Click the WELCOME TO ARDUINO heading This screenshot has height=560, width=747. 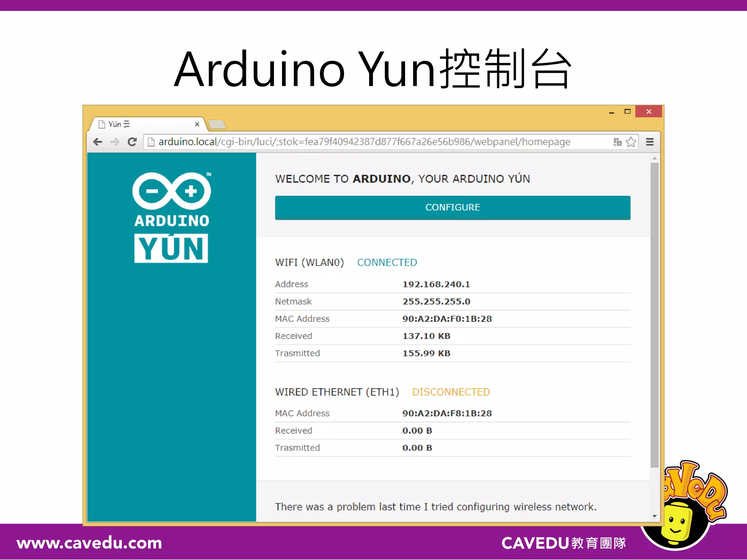pyautogui.click(x=403, y=179)
